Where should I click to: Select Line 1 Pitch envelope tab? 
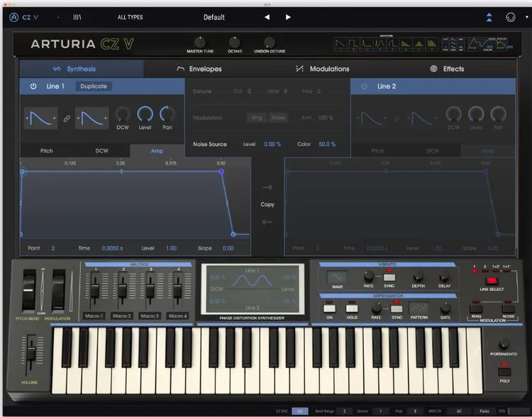[x=47, y=150]
